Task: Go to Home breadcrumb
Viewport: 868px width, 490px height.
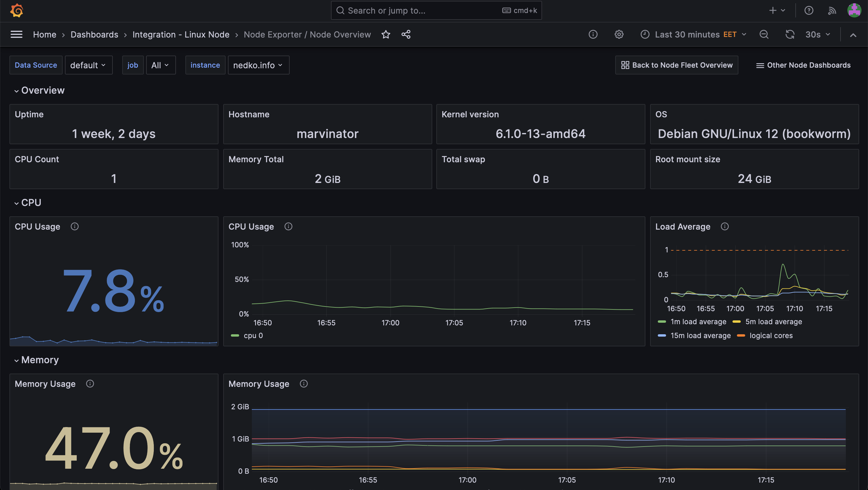Action: [x=45, y=34]
